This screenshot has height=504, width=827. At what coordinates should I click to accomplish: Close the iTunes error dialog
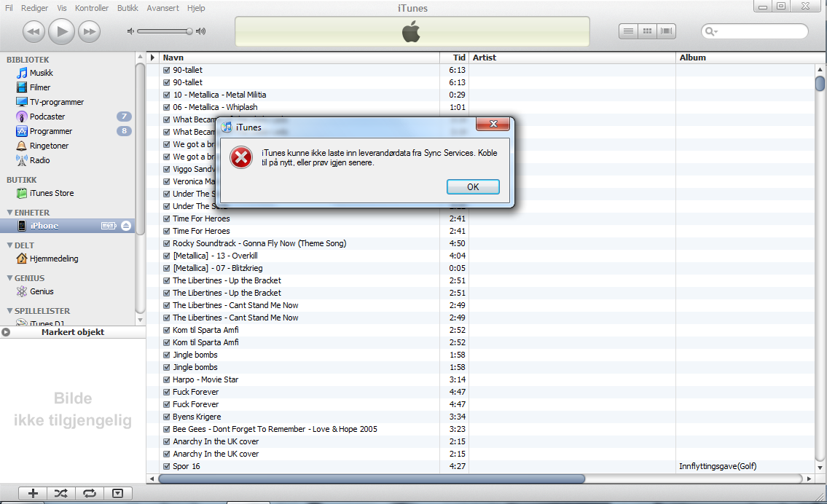[x=493, y=124]
